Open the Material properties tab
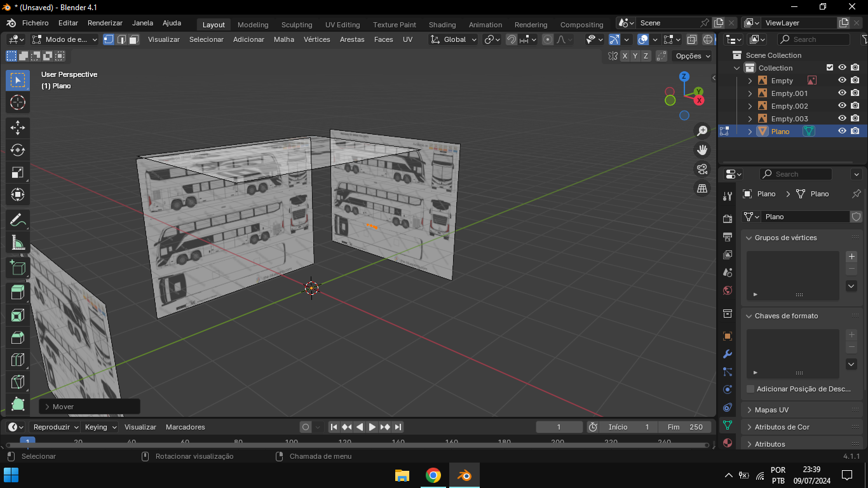The image size is (868, 488). click(x=728, y=443)
